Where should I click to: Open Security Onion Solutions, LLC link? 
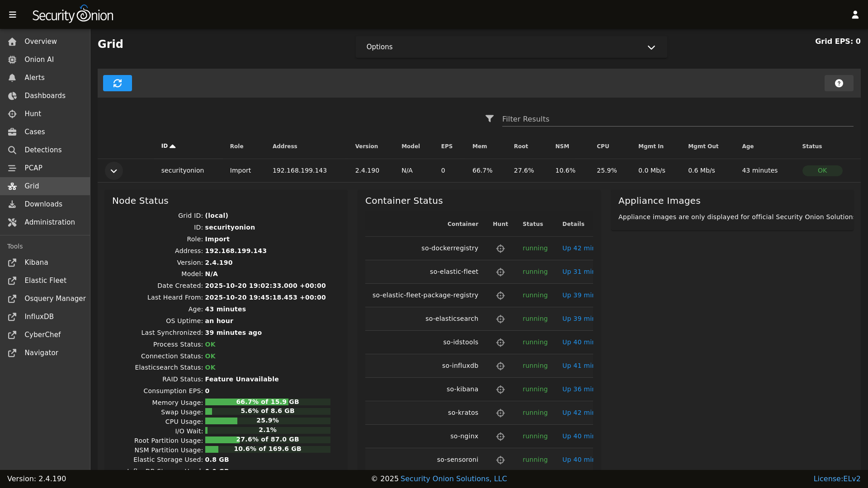coord(453,479)
